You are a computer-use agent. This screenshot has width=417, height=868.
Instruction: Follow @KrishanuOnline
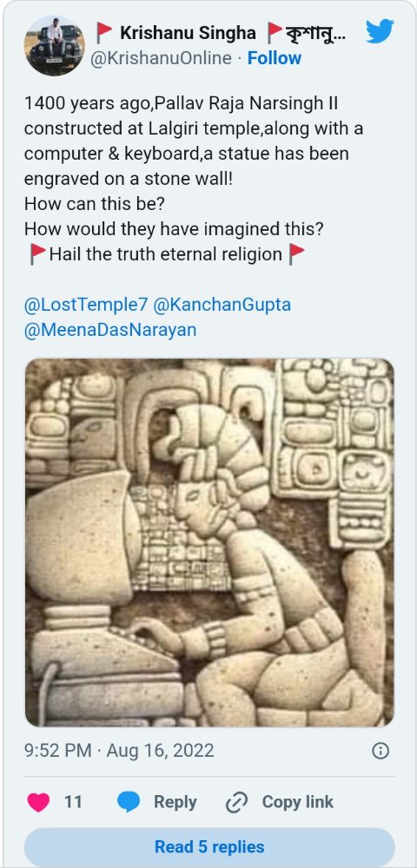(275, 58)
